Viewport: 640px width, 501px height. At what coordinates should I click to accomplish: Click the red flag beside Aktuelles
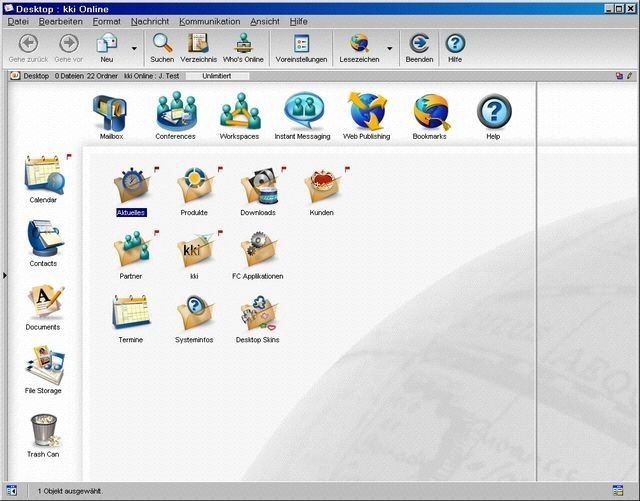[x=156, y=169]
